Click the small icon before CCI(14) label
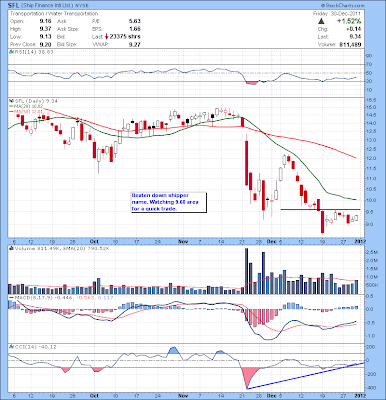This screenshot has width=386, height=400. pyautogui.click(x=11, y=347)
